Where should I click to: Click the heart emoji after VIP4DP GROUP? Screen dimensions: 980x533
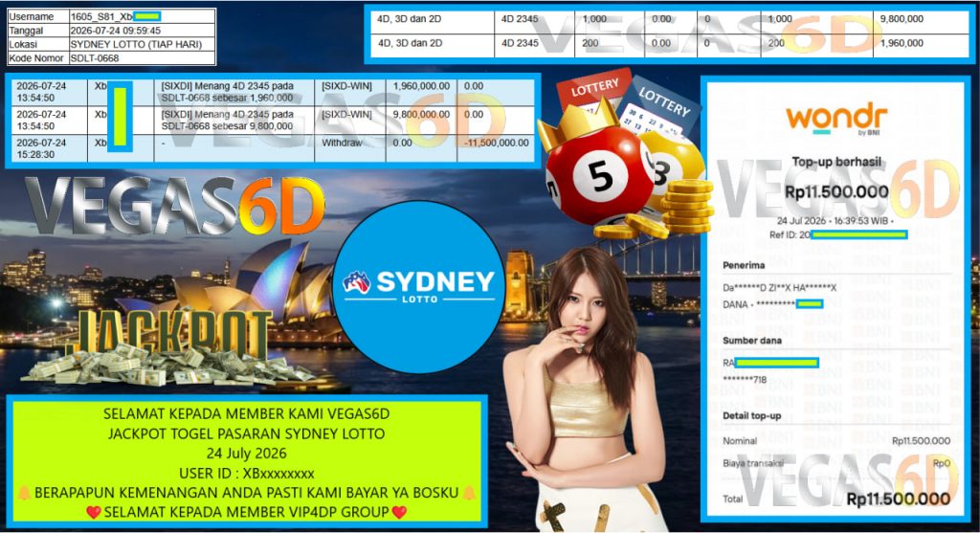[399, 512]
